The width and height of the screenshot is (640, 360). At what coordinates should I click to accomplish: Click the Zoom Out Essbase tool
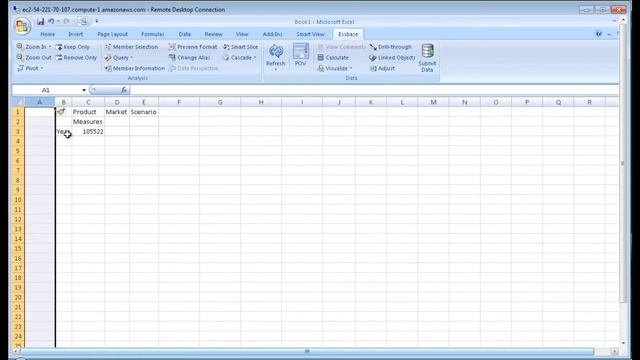34,58
